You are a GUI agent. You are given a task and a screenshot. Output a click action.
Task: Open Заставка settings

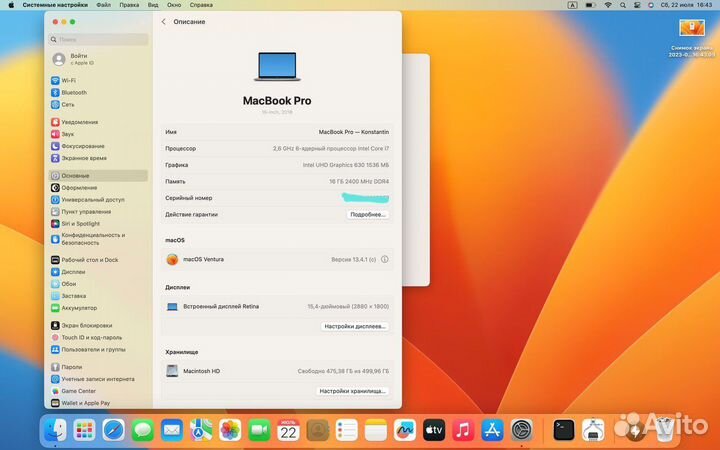[68, 296]
